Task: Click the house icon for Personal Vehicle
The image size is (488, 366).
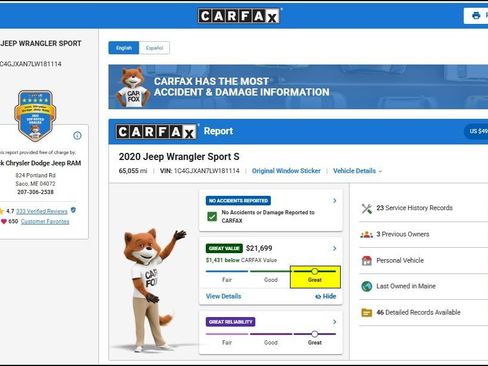Action: (367, 260)
